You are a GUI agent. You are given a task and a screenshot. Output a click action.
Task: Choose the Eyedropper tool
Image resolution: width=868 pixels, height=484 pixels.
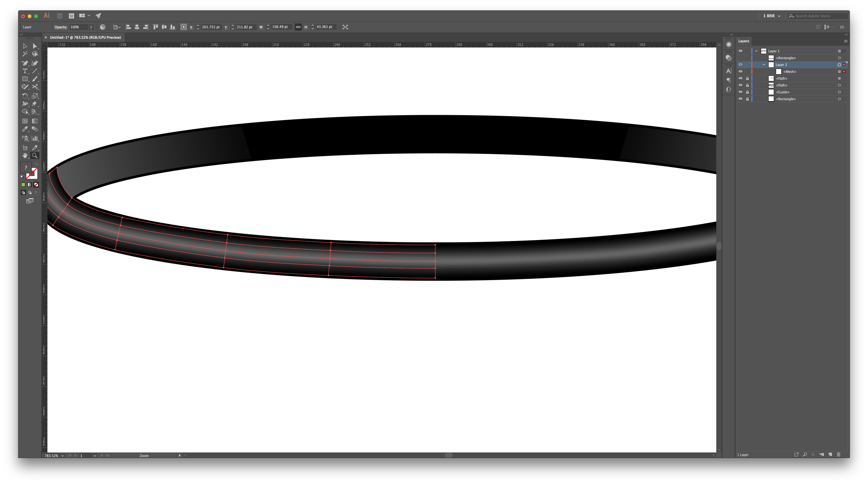tap(25, 129)
